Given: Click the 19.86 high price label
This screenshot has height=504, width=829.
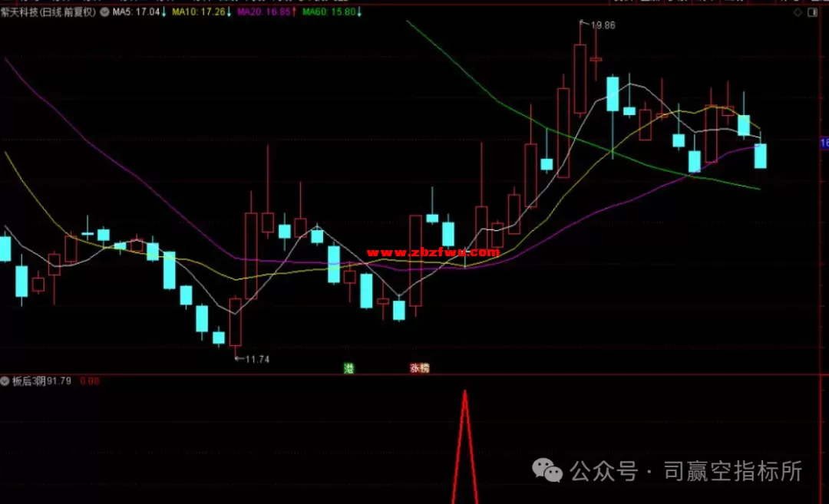Looking at the screenshot, I should [603, 25].
